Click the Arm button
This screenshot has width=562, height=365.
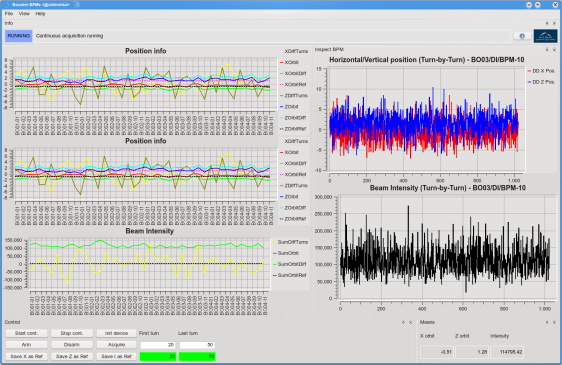(26, 345)
